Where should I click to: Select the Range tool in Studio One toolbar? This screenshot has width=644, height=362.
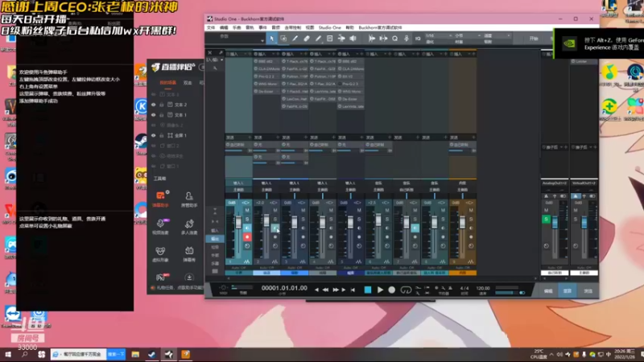pyautogui.click(x=283, y=39)
